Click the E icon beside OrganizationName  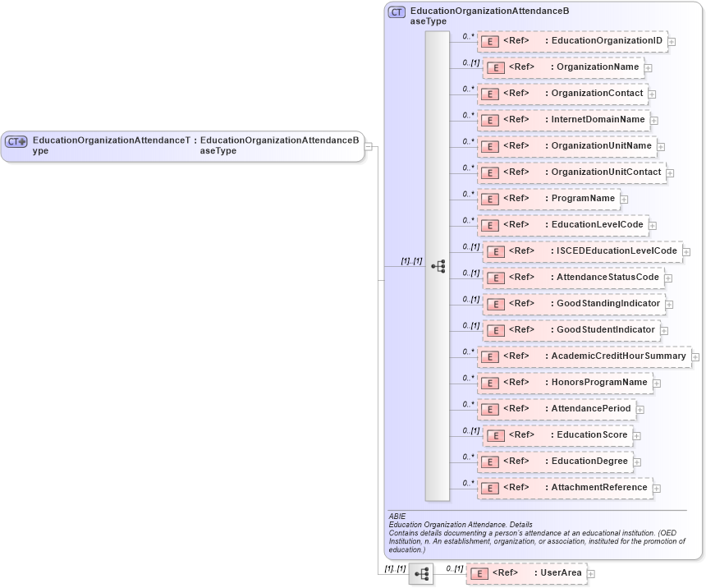[495, 67]
